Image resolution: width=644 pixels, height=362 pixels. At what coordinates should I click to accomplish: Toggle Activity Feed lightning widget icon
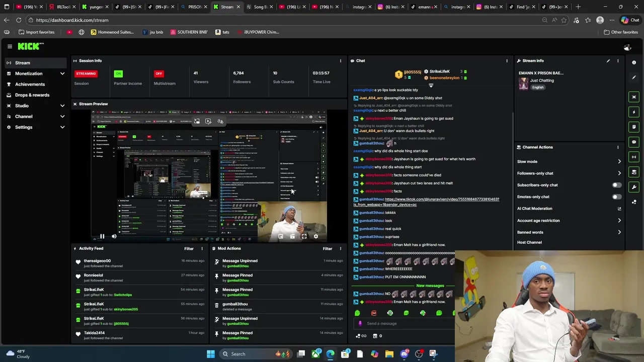coord(634,112)
